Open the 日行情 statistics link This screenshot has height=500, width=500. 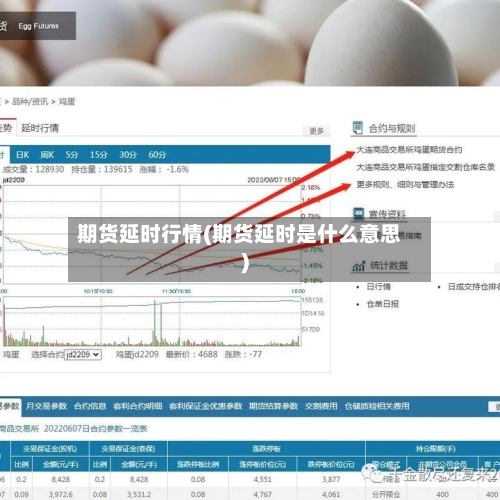(x=378, y=286)
